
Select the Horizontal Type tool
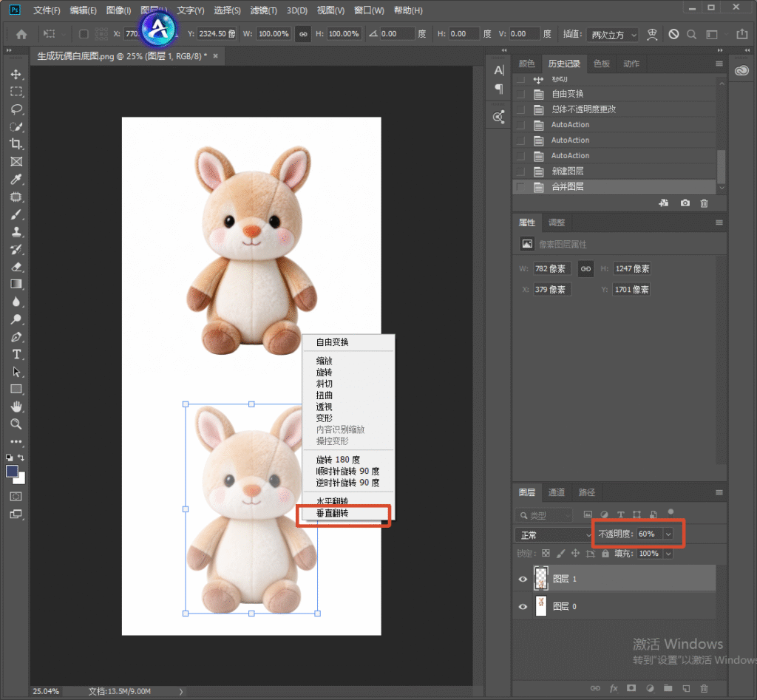click(x=16, y=354)
